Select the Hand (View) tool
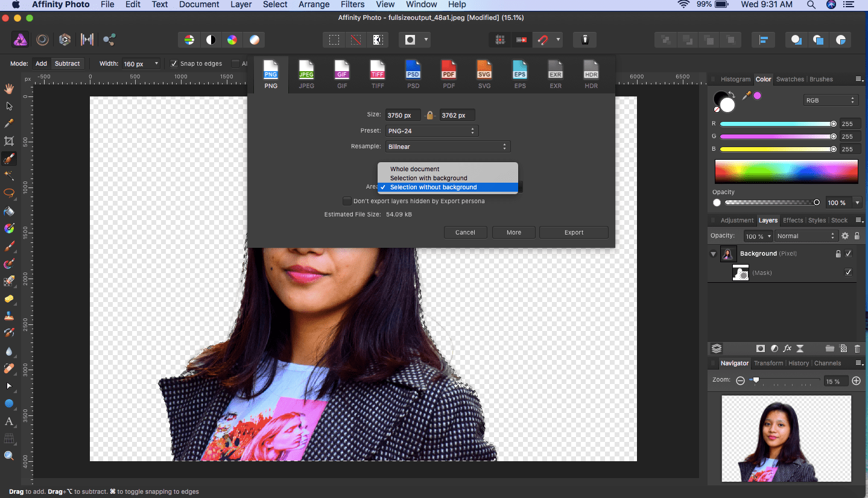 tap(9, 89)
